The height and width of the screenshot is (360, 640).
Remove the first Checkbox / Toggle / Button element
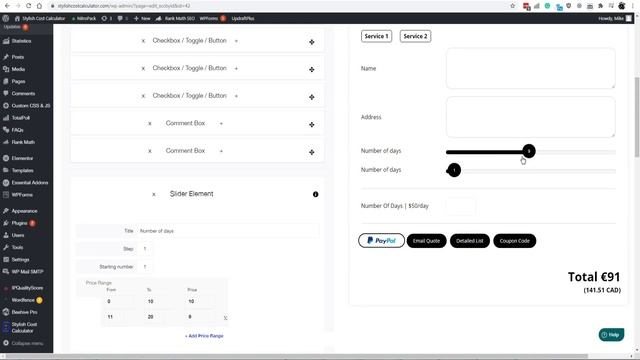(x=143, y=41)
